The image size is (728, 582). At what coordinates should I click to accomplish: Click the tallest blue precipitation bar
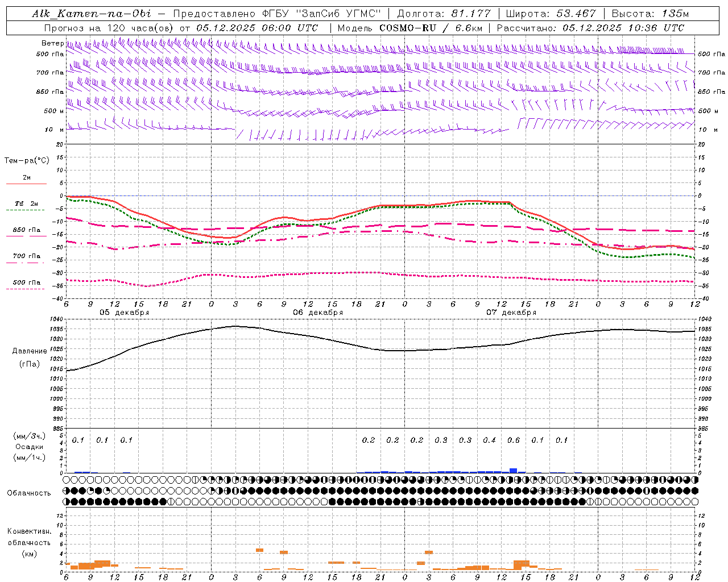(514, 471)
